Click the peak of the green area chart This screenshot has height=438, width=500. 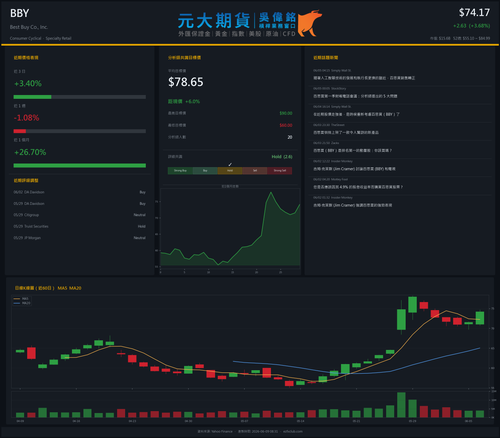[x=271, y=192]
